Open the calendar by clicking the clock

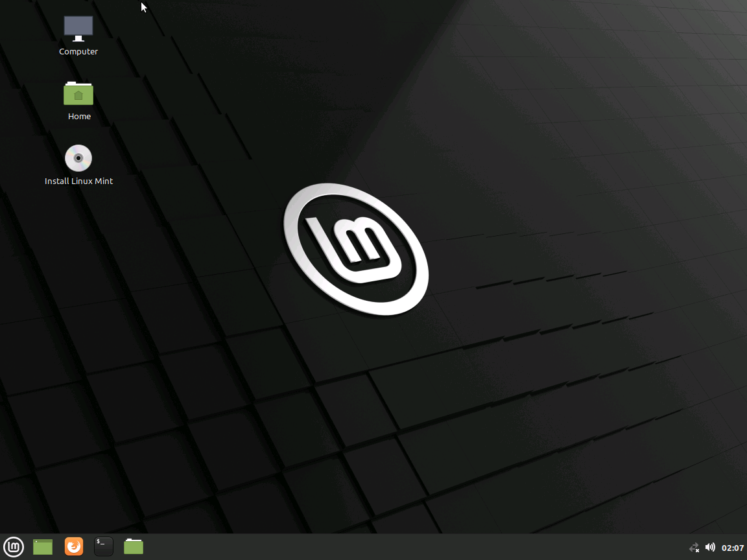pyautogui.click(x=731, y=546)
